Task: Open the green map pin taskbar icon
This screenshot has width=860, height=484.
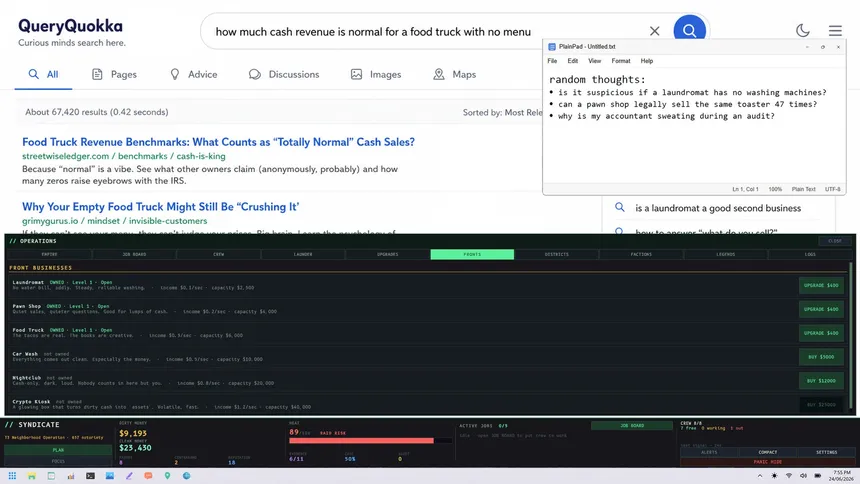Action: pyautogui.click(x=167, y=476)
